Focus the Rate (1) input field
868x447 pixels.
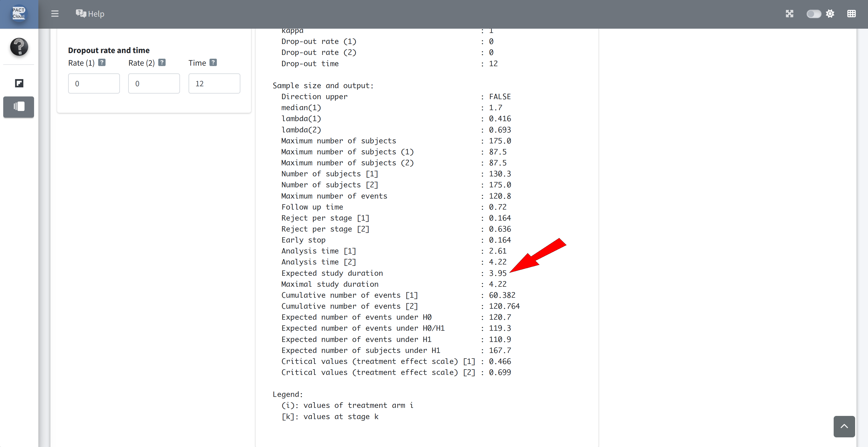(94, 83)
